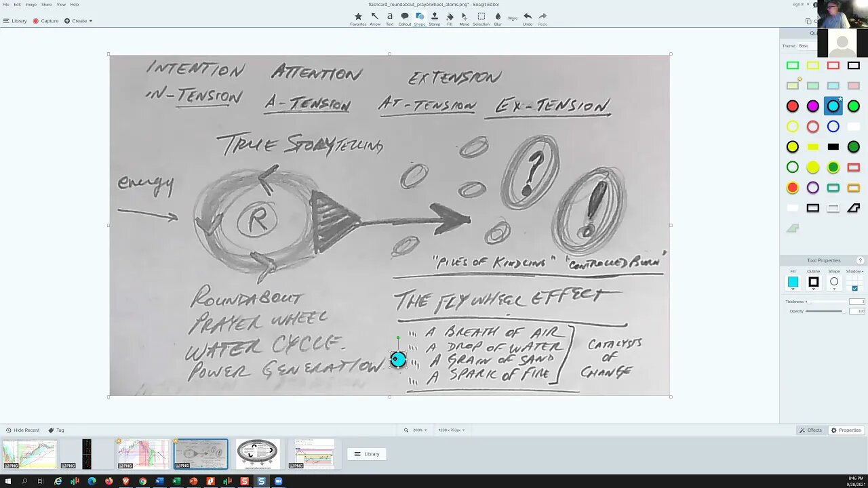Image resolution: width=868 pixels, height=488 pixels.
Task: Open Zoom from the taskbar
Action: tap(278, 481)
